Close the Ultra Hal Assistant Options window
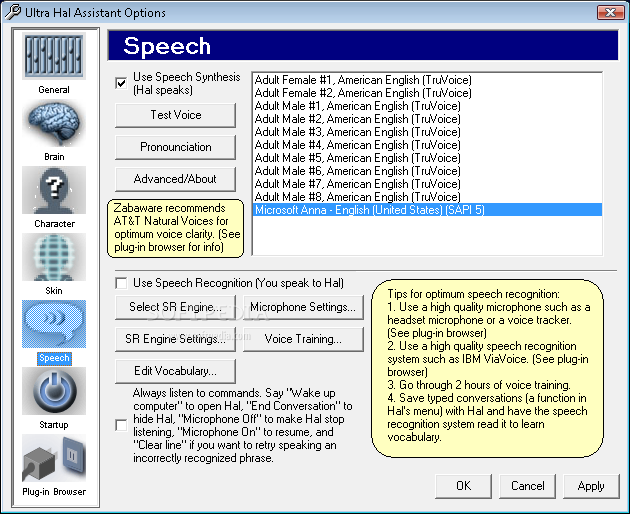 tap(610, 12)
